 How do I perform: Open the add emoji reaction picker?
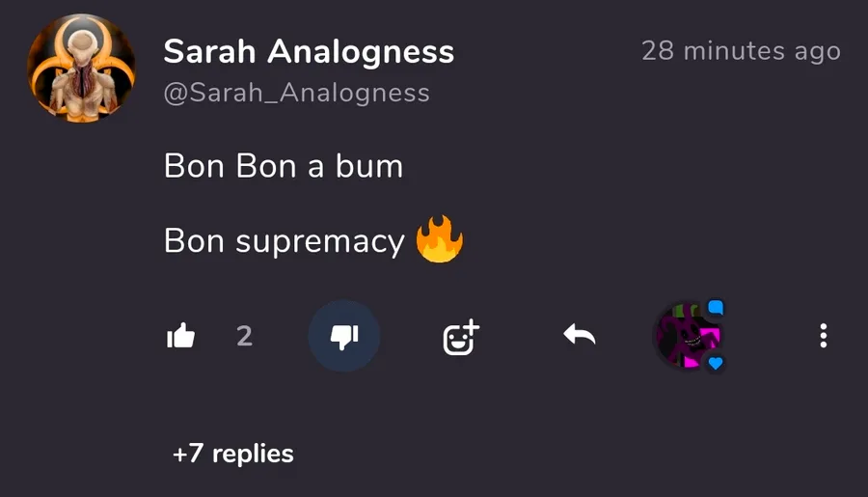point(461,337)
